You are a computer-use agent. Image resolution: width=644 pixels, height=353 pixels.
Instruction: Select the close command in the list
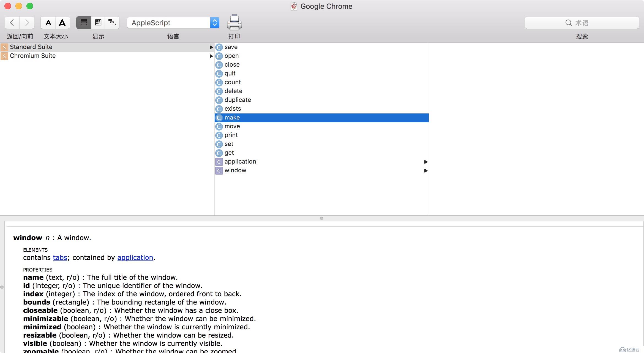coord(232,64)
